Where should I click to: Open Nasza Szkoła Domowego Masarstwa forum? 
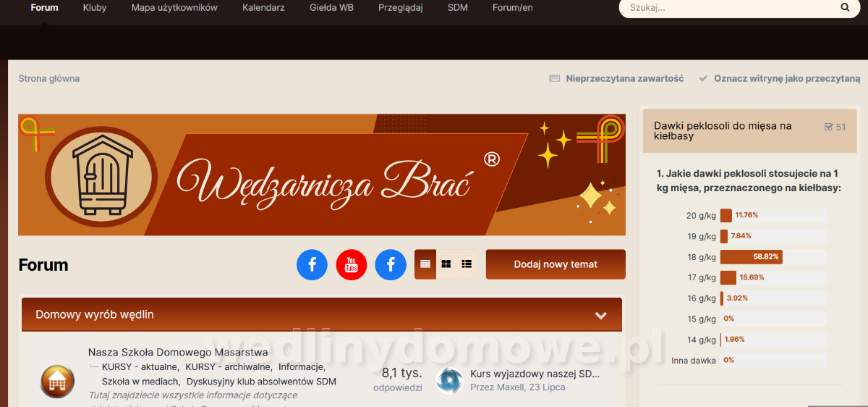tap(178, 352)
